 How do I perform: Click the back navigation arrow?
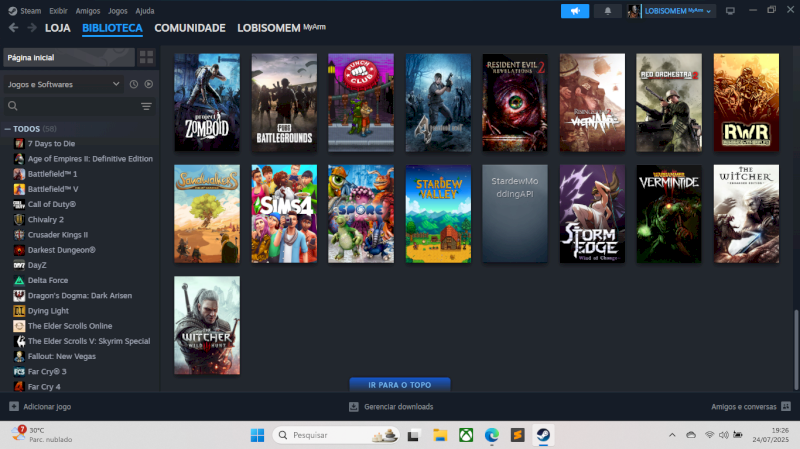(13, 28)
